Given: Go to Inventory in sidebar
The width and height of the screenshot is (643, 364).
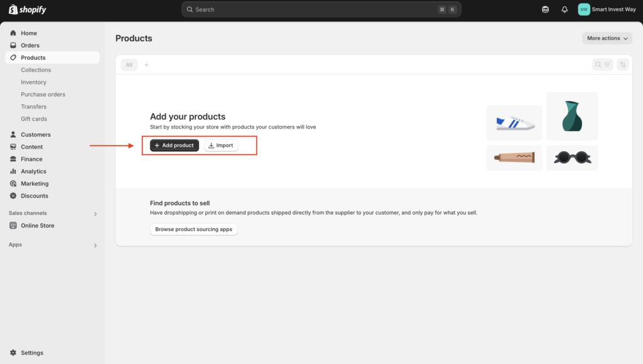Looking at the screenshot, I should click(34, 82).
